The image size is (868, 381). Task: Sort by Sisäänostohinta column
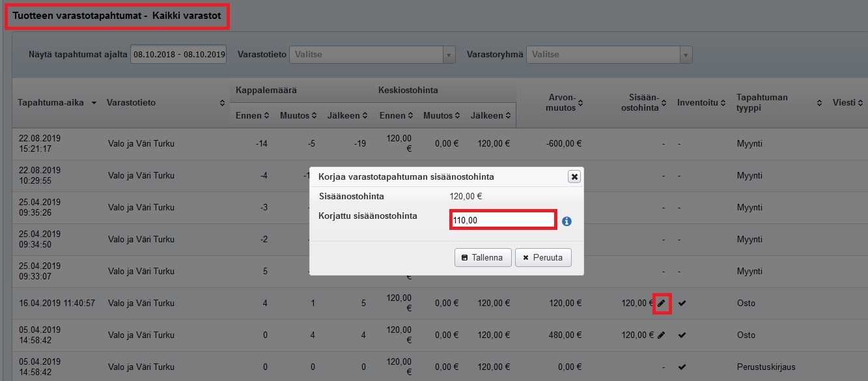tap(664, 103)
